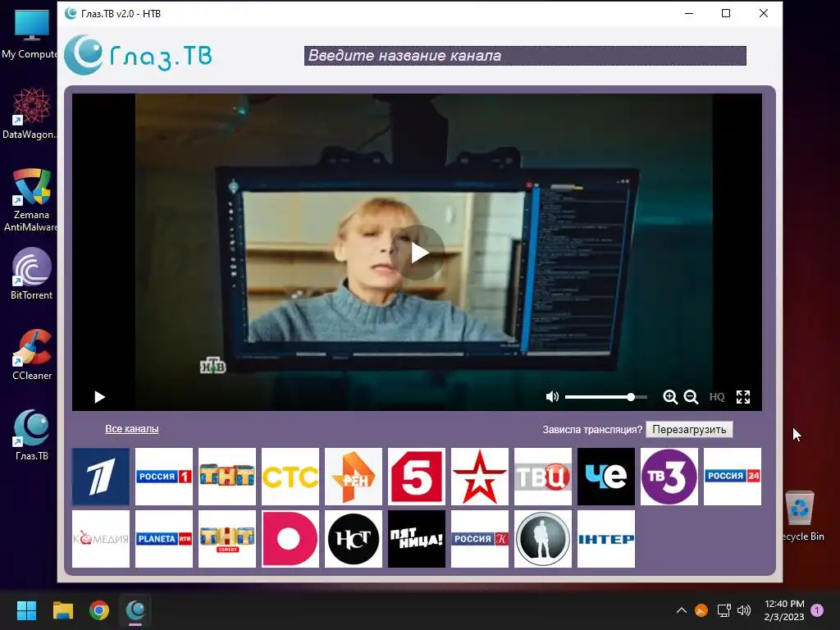Screen dimensions: 840x630
Task: Focus the channel name search field
Action: (525, 56)
